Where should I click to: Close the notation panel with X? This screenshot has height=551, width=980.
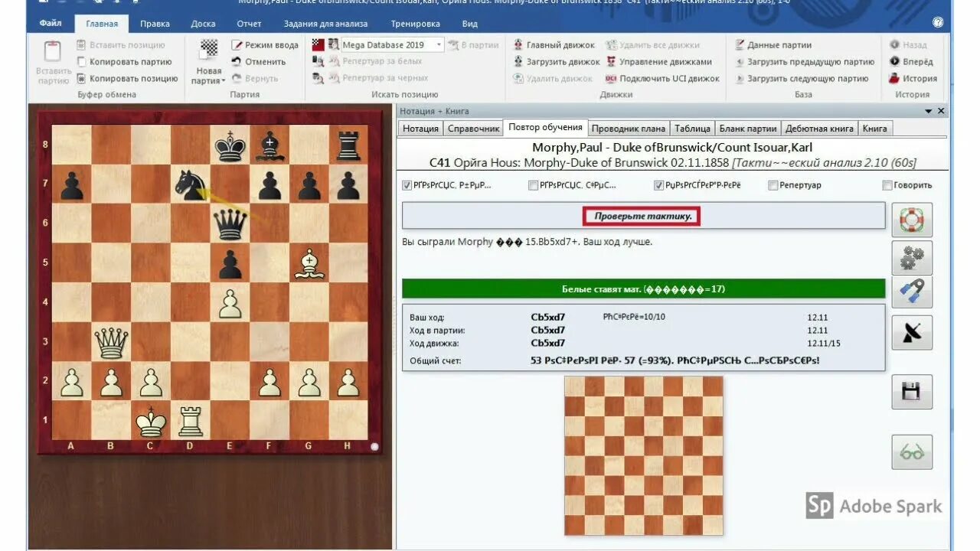click(941, 111)
